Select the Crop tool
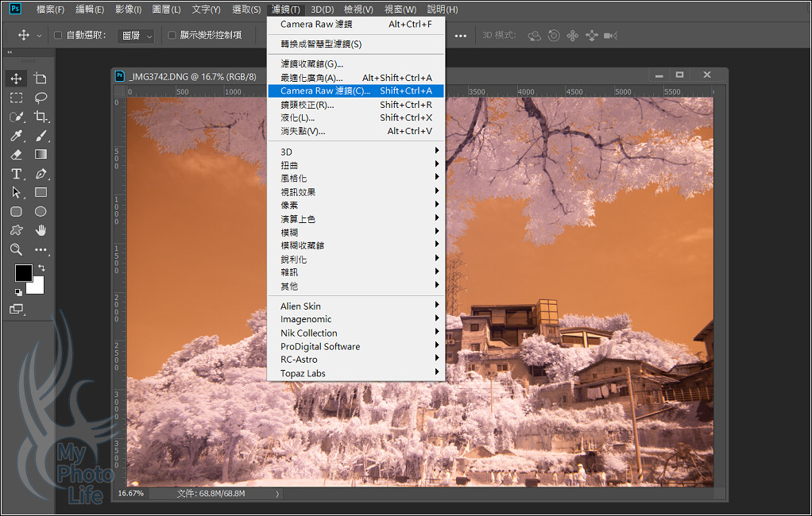Viewport: 812px width, 516px height. tap(41, 117)
